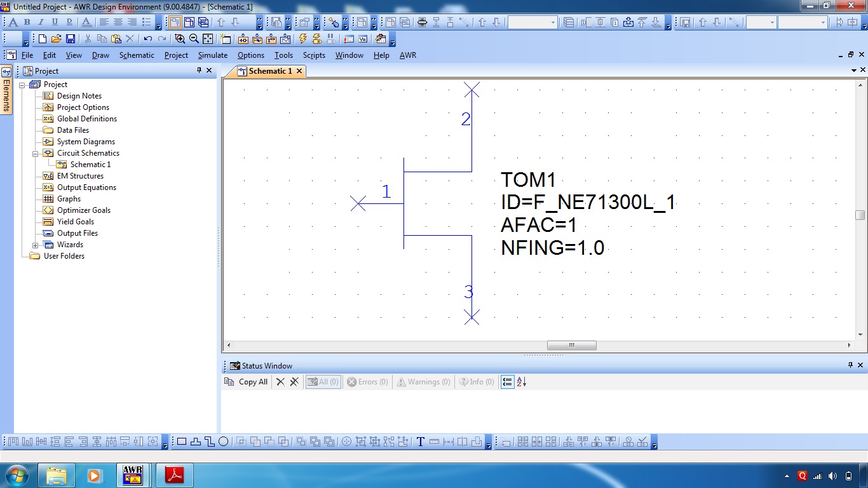Select the NFING=1.0 parameter text
868x488 pixels.
pos(552,247)
